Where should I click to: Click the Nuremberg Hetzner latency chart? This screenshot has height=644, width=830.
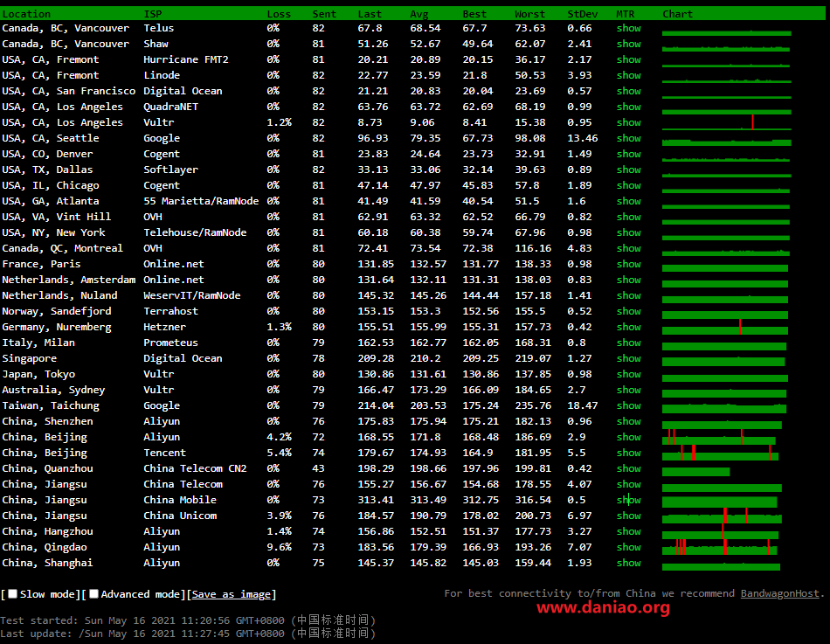point(724,327)
